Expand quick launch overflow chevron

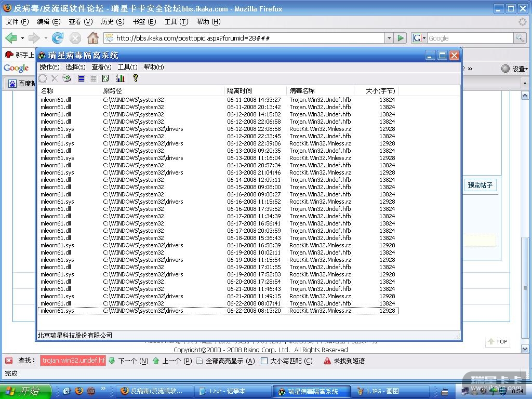pyautogui.click(x=103, y=388)
